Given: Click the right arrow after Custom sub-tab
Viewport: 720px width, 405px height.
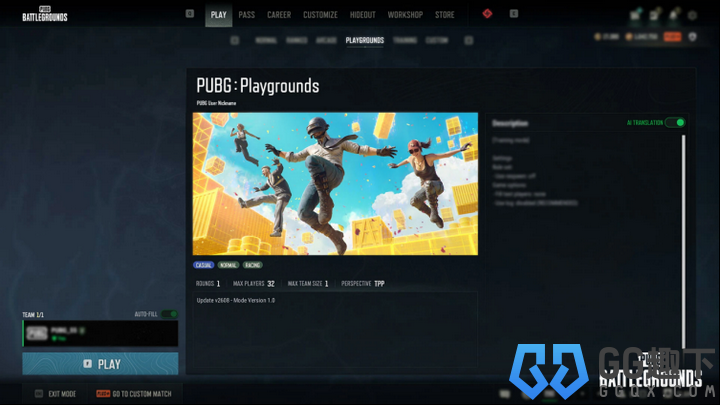Looking at the screenshot, I should (x=468, y=40).
